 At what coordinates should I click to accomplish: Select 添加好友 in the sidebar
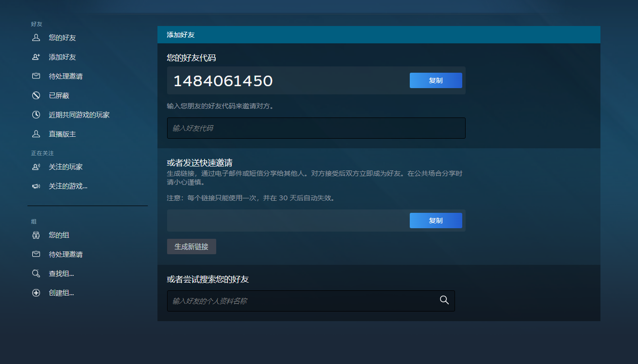pos(62,57)
